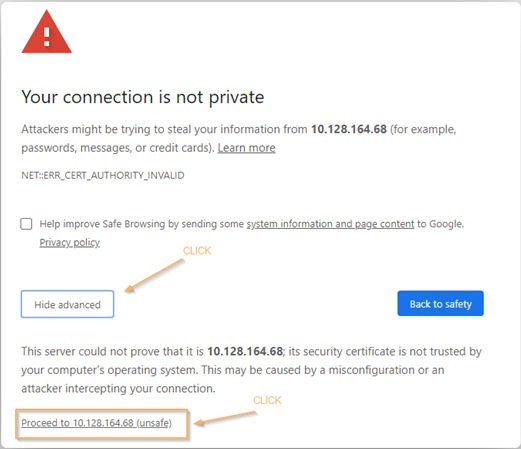Proceed to 10.128.164.68 (unsafe) link
This screenshot has width=521, height=449.
[x=96, y=423]
